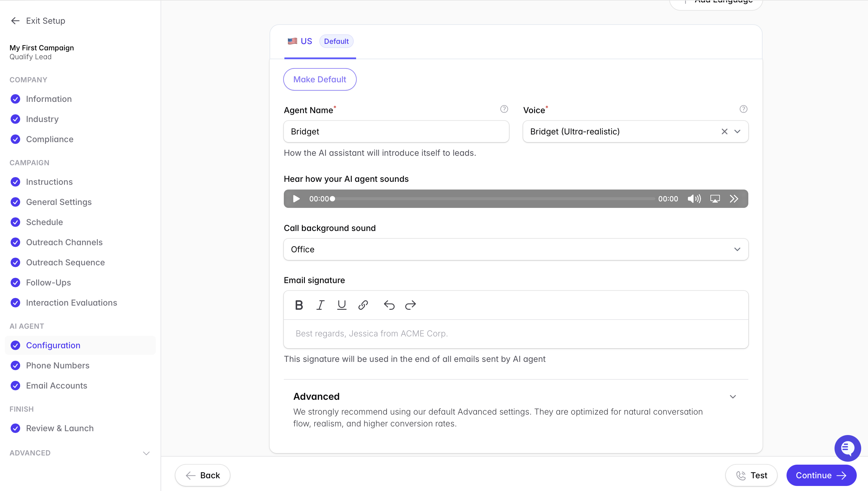This screenshot has width=868, height=491.
Task: Toggle italic in signature editor
Action: pyautogui.click(x=320, y=305)
